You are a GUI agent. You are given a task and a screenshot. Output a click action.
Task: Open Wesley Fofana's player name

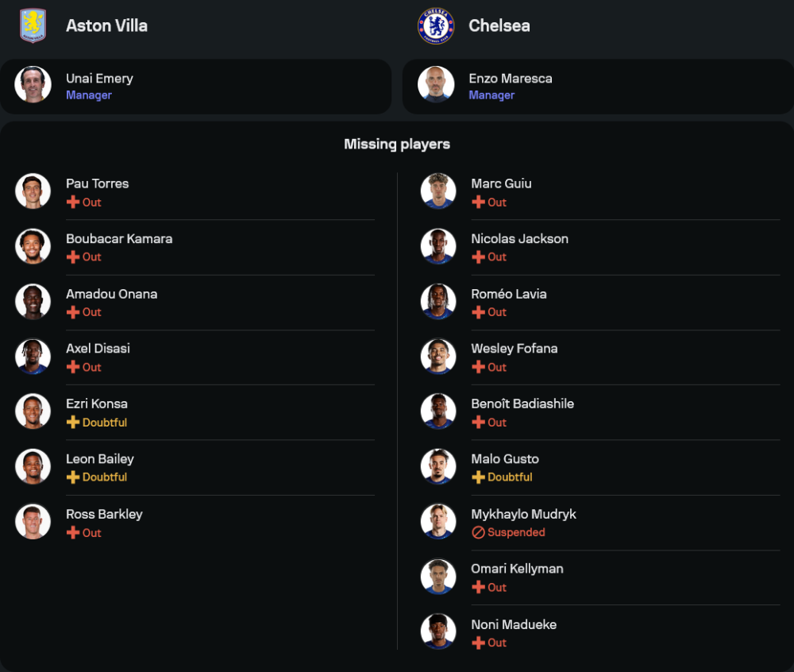(x=514, y=349)
